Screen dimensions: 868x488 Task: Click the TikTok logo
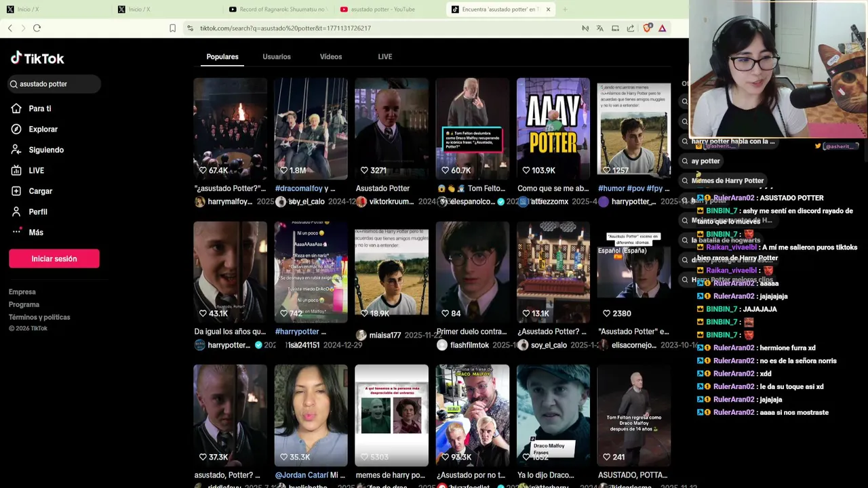pos(37,58)
